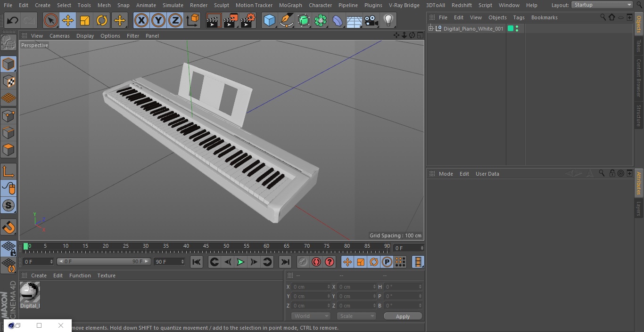
Task: Enable Texture mode checker cube
Action: click(x=8, y=81)
